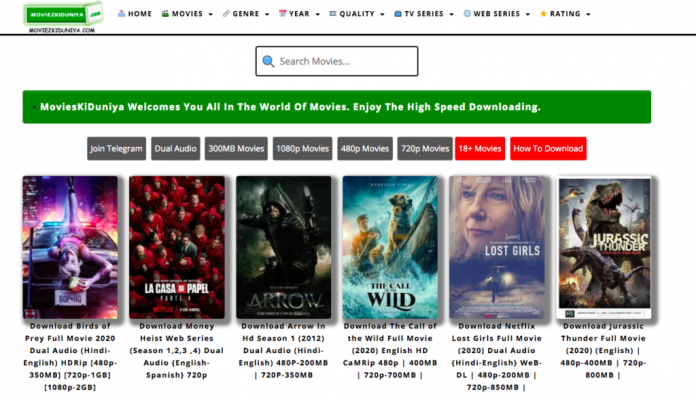Open the Rating dropdown arrow

click(x=588, y=15)
